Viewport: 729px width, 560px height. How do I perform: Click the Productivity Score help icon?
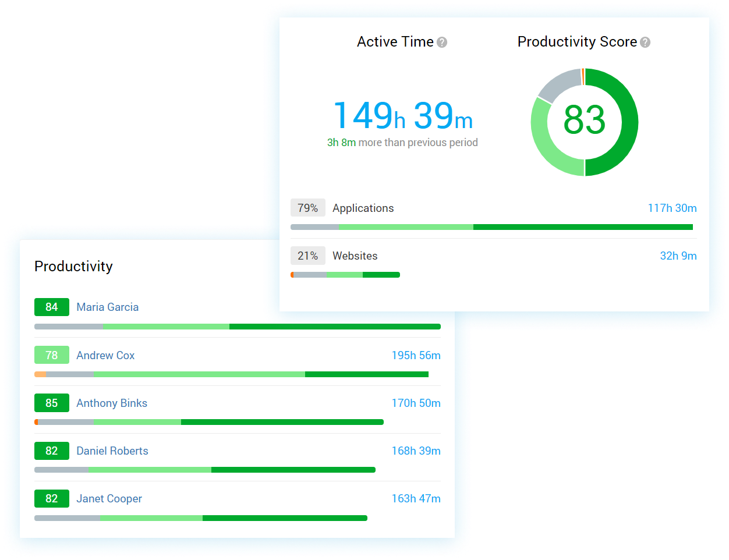(x=645, y=42)
